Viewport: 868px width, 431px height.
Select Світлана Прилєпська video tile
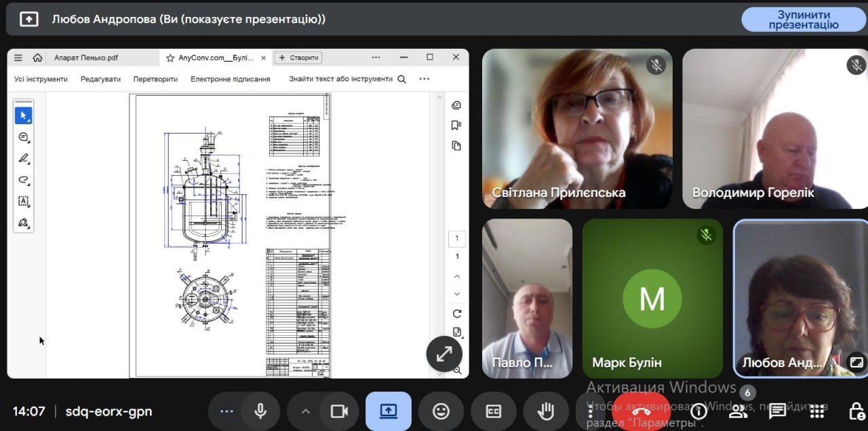[x=577, y=128]
